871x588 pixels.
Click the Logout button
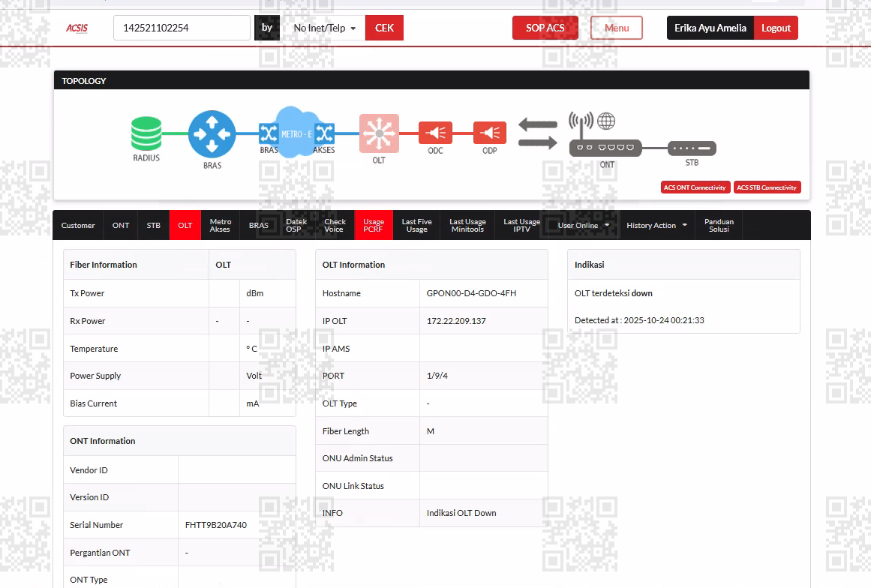pyautogui.click(x=776, y=28)
